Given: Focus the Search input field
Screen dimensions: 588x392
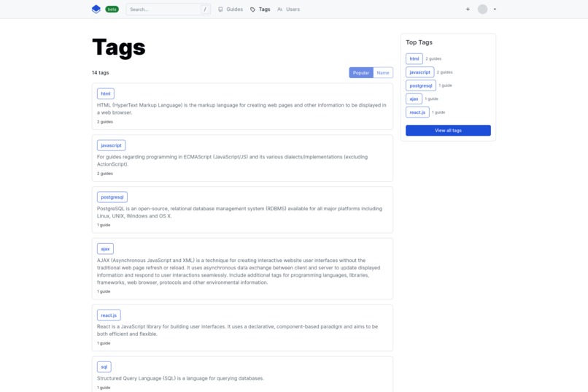Looking at the screenshot, I should [x=168, y=9].
